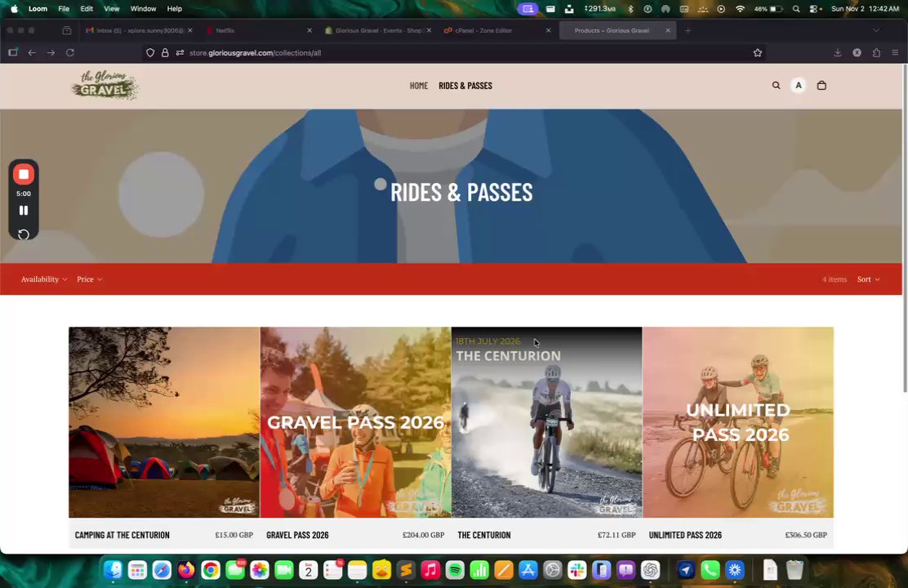Open Unlimited Pass 2026 product title
This screenshot has height=588, width=908.
tap(685, 535)
